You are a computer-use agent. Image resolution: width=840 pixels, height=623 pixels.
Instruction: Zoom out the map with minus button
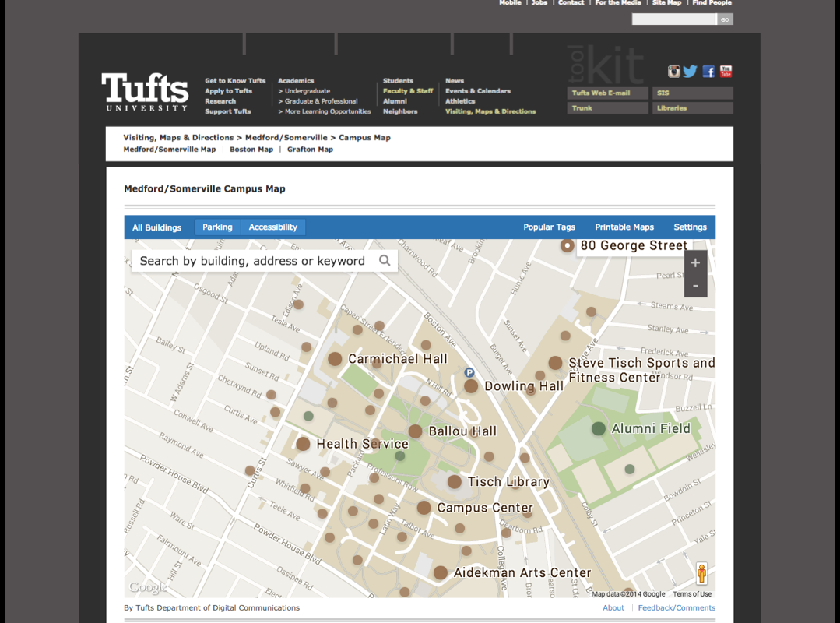695,286
